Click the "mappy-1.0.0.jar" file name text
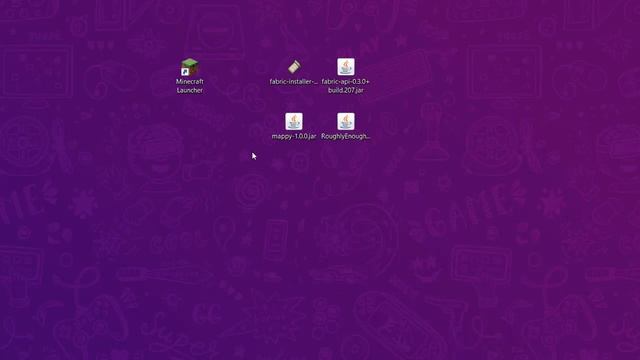This screenshot has width=640, height=360. [x=294, y=136]
